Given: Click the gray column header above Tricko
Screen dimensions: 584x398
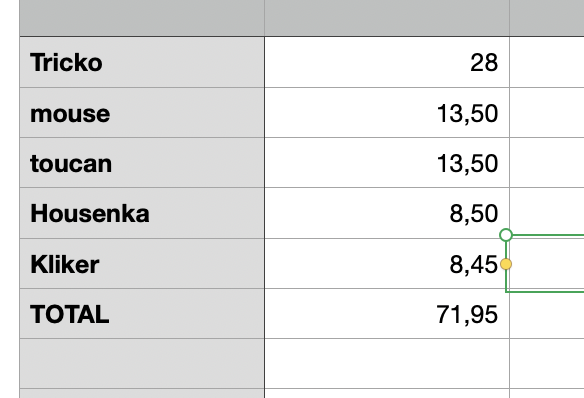Looking at the screenshot, I should click(x=142, y=18).
